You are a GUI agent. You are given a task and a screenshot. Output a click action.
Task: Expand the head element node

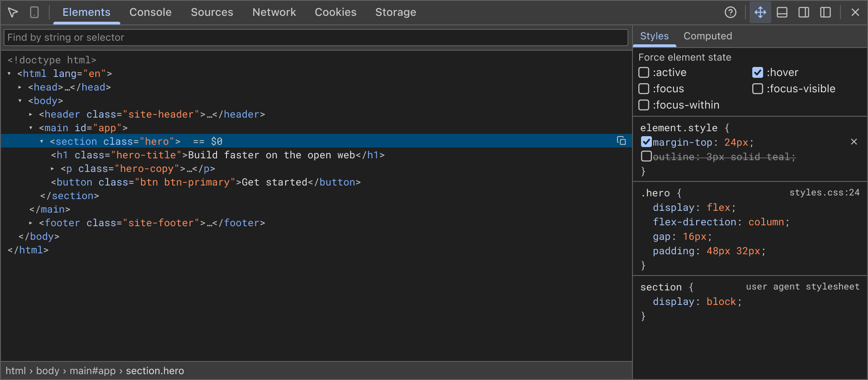20,87
